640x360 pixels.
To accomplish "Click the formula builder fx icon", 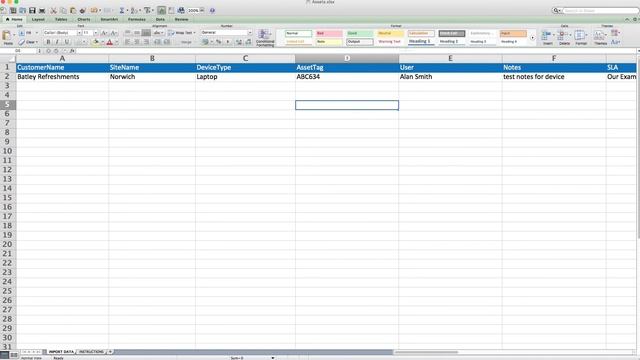I will pyautogui.click(x=72, y=51).
